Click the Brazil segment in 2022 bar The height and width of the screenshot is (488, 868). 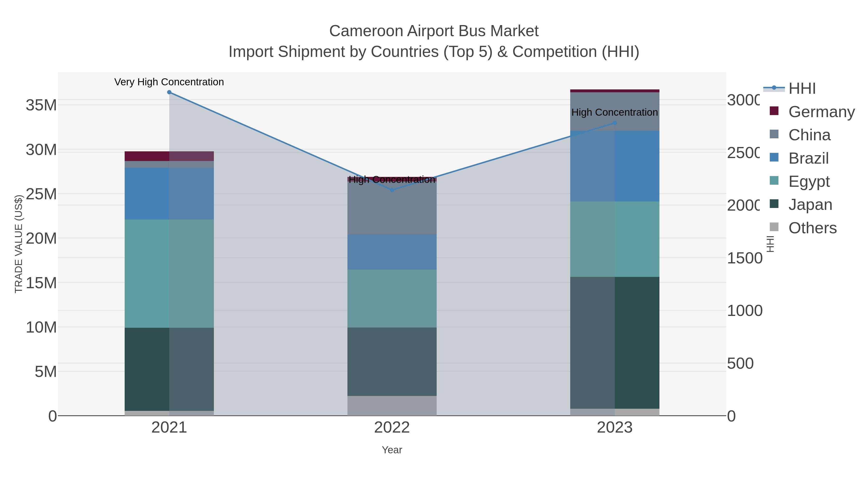point(392,252)
